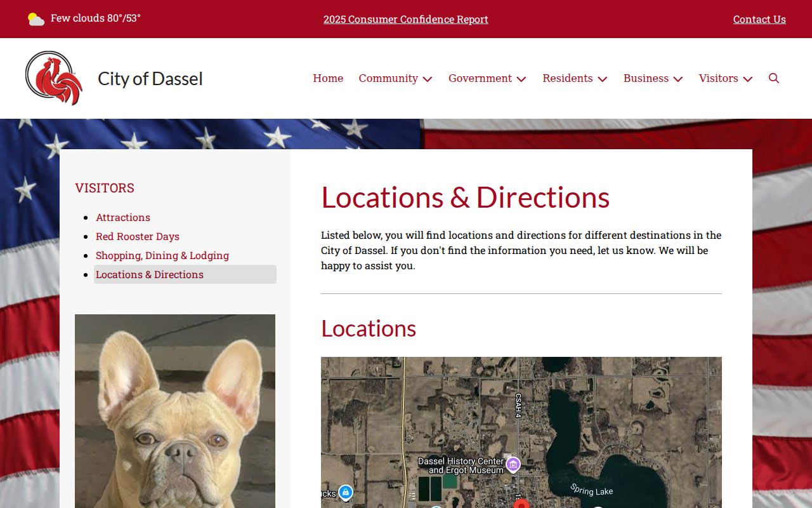Click the Dassel History Center and Ergot Museum label
Viewport: 812px width, 508px height.
pyautogui.click(x=461, y=465)
